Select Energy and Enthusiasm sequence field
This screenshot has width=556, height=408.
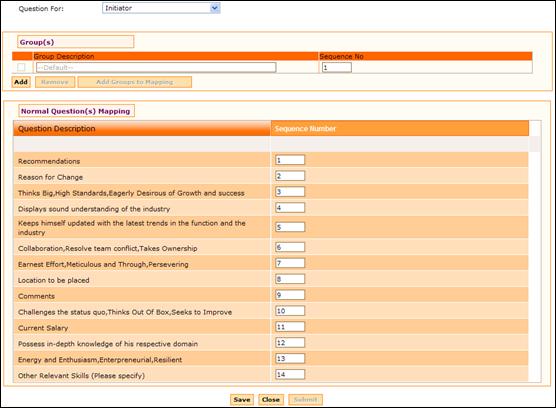point(290,359)
